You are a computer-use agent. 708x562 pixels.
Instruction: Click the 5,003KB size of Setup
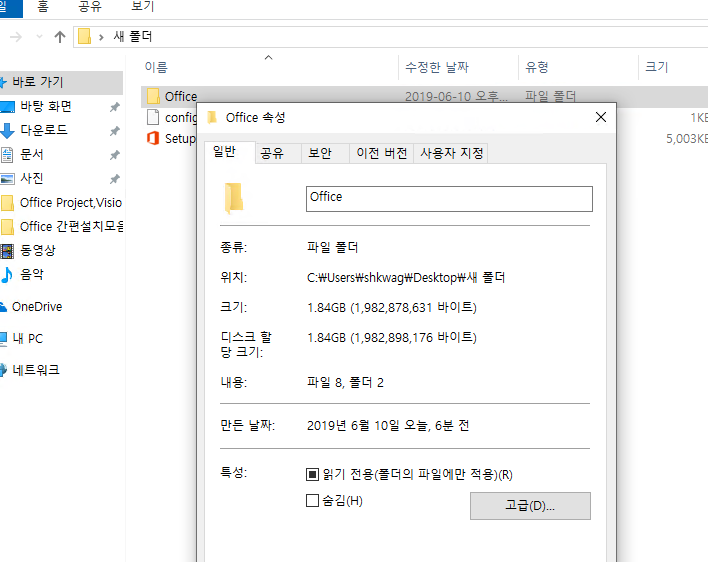point(687,139)
